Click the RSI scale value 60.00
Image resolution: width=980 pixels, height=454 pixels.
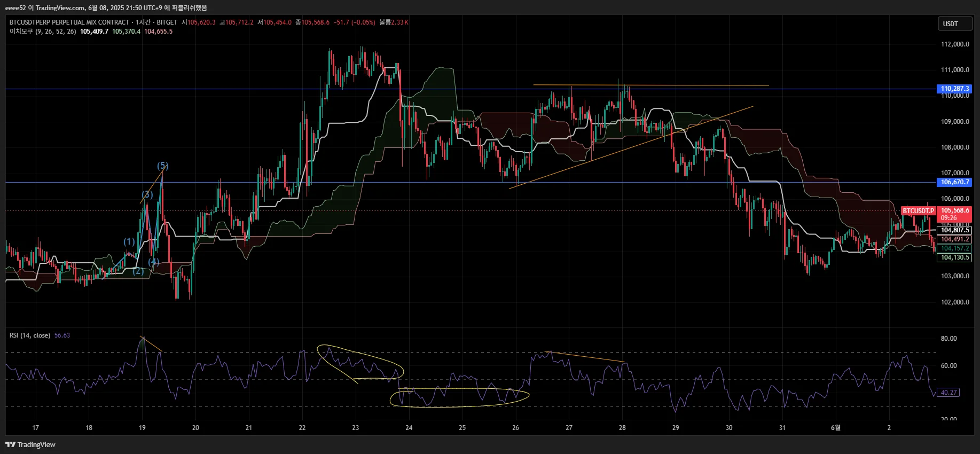pos(949,366)
